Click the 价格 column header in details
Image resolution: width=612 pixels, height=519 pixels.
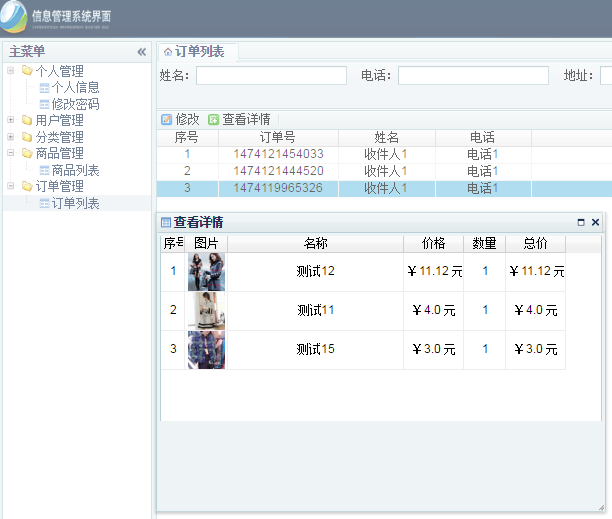[x=433, y=244]
